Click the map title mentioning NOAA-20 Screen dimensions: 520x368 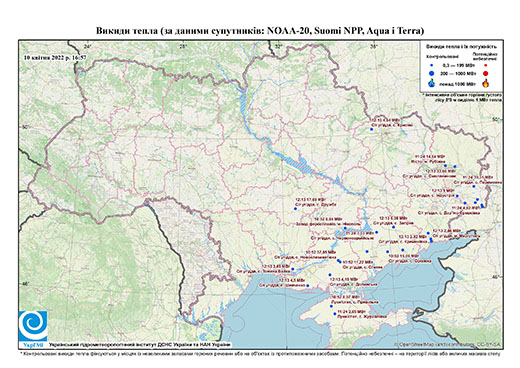(x=260, y=31)
